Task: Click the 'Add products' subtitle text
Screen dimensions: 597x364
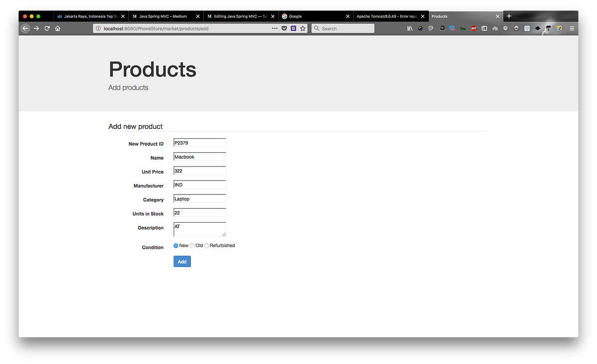Action: point(128,88)
